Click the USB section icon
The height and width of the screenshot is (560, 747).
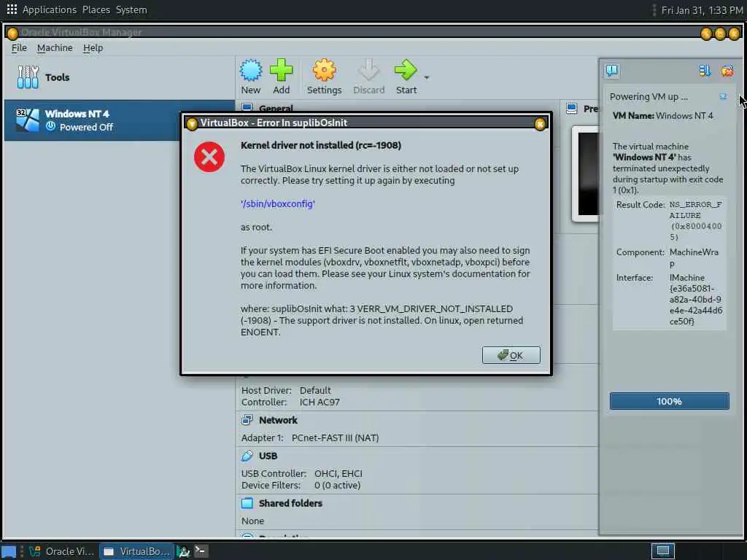[247, 456]
